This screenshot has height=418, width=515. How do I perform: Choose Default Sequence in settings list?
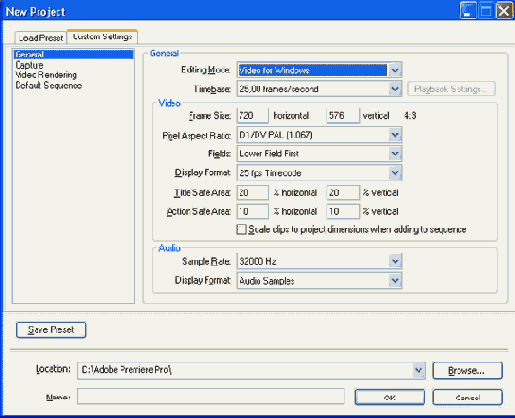49,85
